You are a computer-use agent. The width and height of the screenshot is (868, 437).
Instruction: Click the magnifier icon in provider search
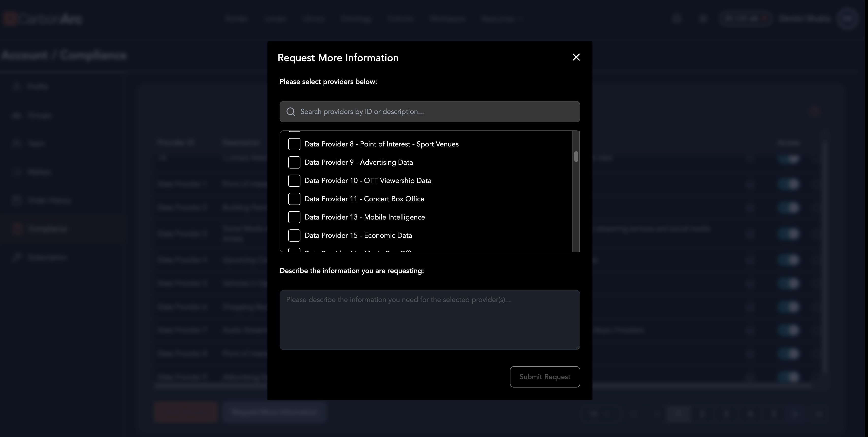point(291,112)
